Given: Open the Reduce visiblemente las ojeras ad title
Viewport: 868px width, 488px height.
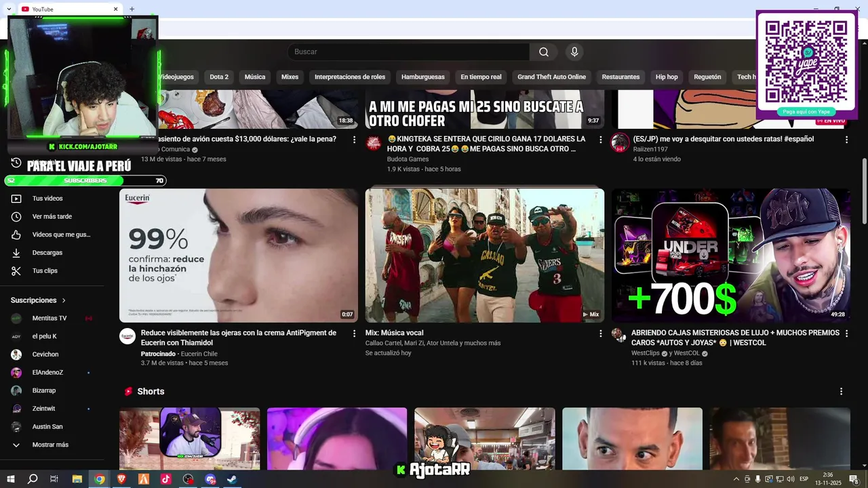Looking at the screenshot, I should pyautogui.click(x=239, y=338).
